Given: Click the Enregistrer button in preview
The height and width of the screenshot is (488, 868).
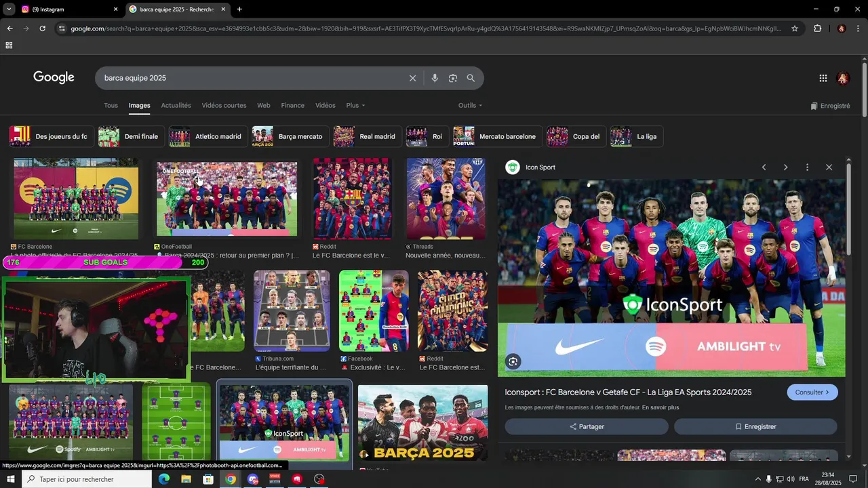Looking at the screenshot, I should (755, 426).
